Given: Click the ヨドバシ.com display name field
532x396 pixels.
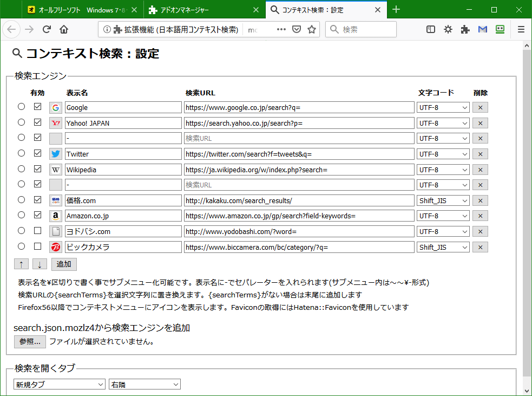Looking at the screenshot, I should [123, 232].
